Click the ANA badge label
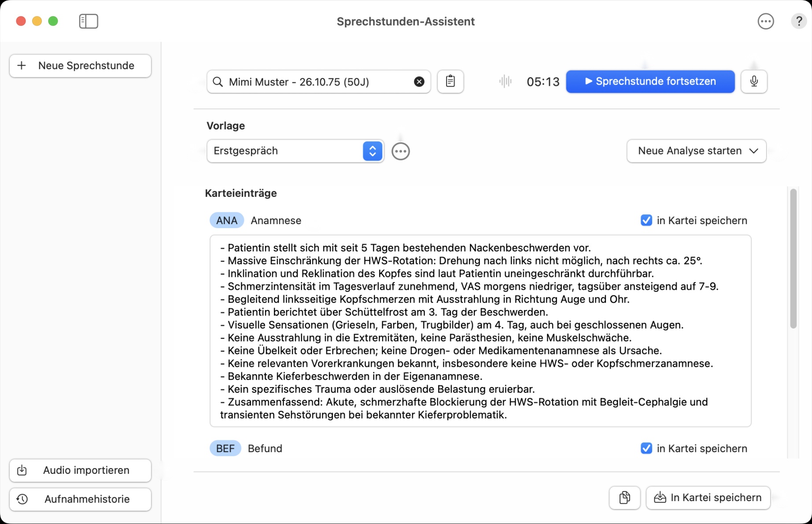Screen dimensions: 812x524 (227, 220)
